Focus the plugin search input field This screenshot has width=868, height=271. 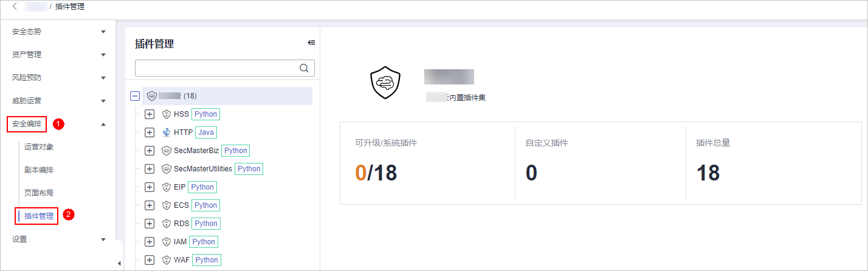tap(216, 68)
